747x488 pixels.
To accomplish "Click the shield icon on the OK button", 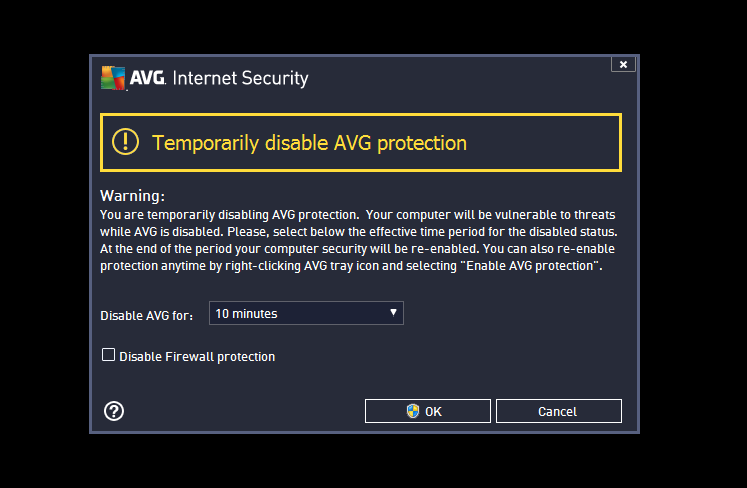I will click(413, 411).
